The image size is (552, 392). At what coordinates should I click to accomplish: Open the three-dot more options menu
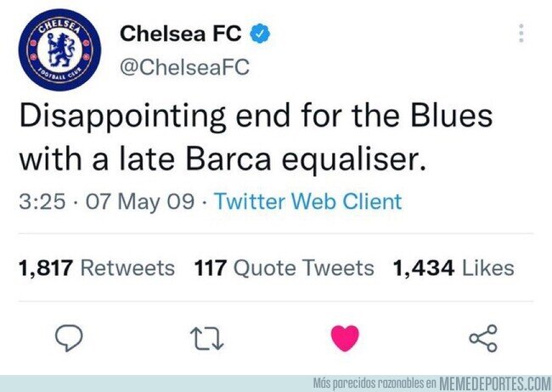click(521, 33)
